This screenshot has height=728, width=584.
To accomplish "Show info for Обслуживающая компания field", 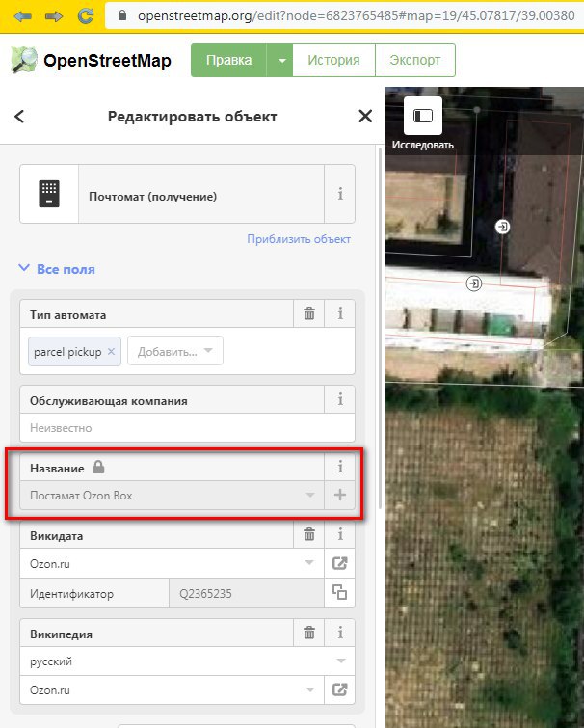I will point(340,399).
